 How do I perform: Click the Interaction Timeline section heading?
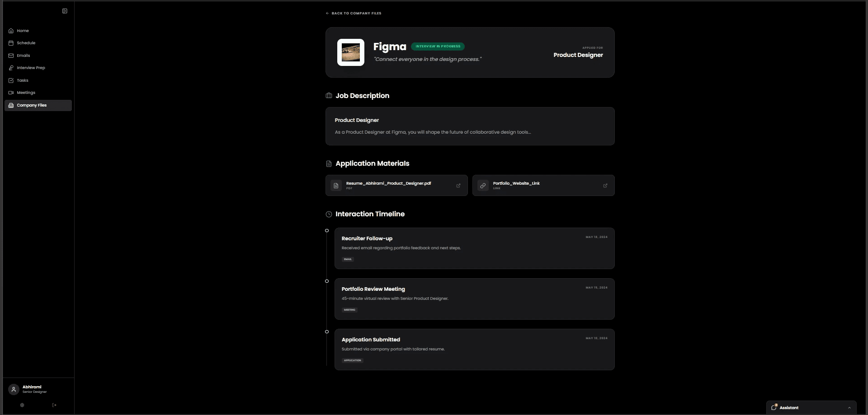click(x=370, y=214)
